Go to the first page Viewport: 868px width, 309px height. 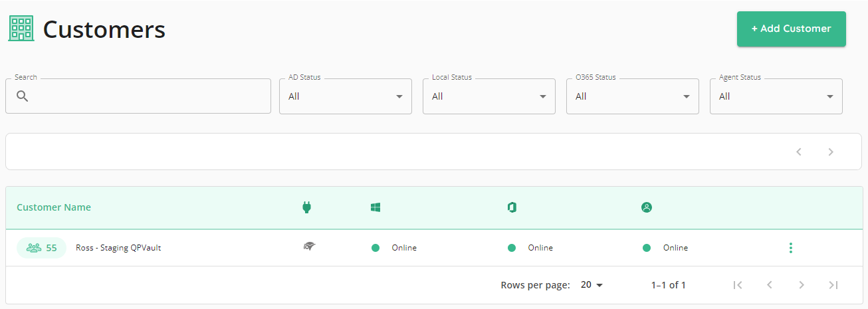[x=738, y=285]
